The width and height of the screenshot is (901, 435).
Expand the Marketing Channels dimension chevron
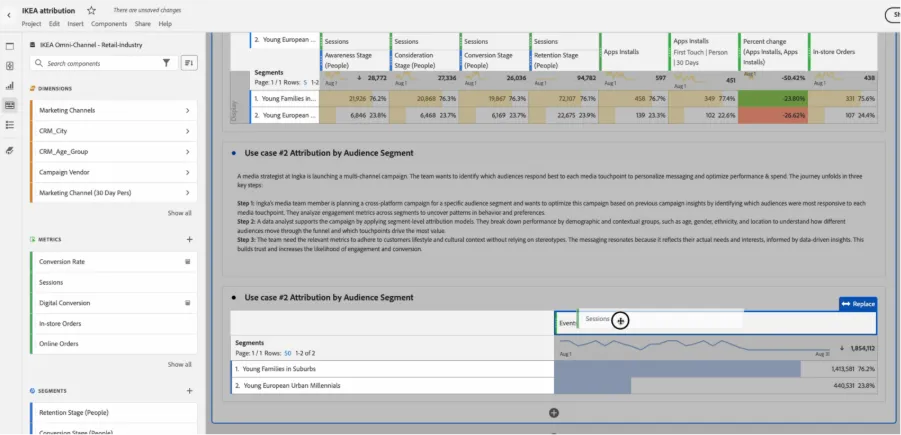187,110
